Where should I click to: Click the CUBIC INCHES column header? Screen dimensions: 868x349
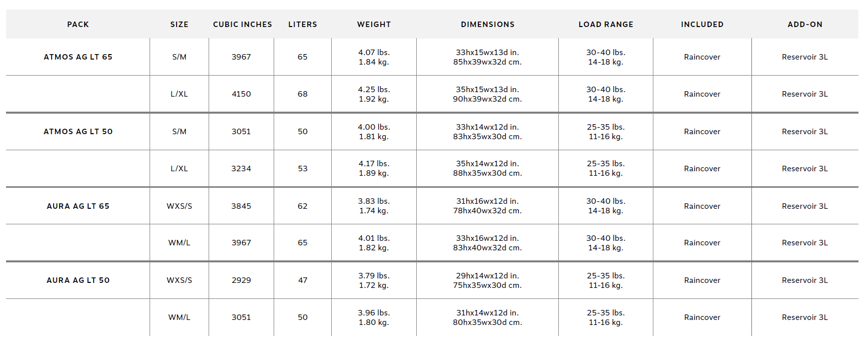click(x=243, y=25)
